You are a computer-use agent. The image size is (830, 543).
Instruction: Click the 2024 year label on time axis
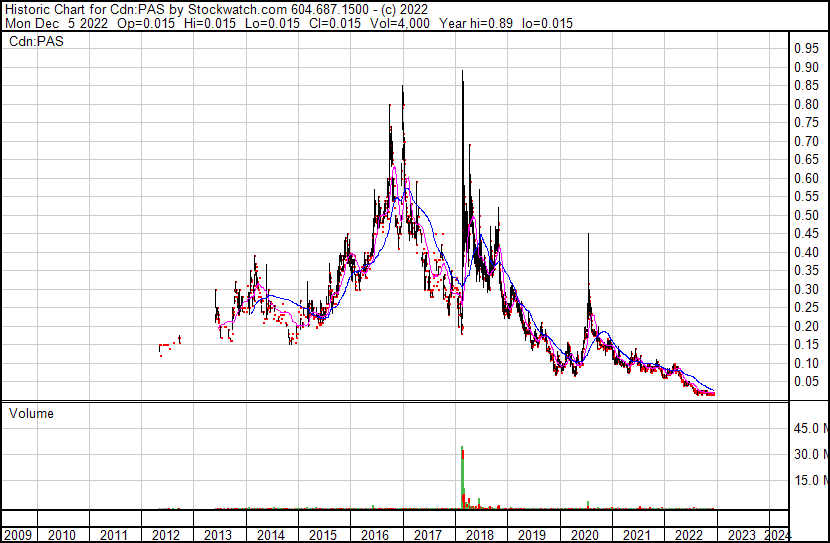pyautogui.click(x=776, y=534)
